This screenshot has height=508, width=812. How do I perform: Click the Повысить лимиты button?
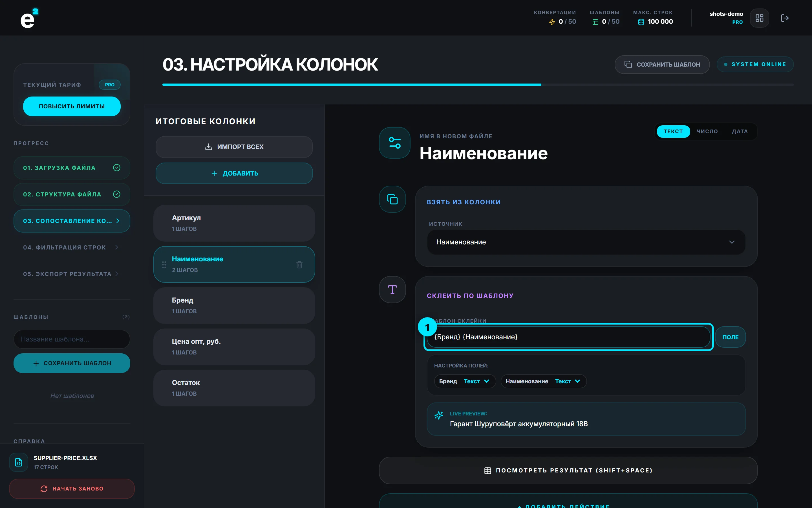tap(71, 106)
